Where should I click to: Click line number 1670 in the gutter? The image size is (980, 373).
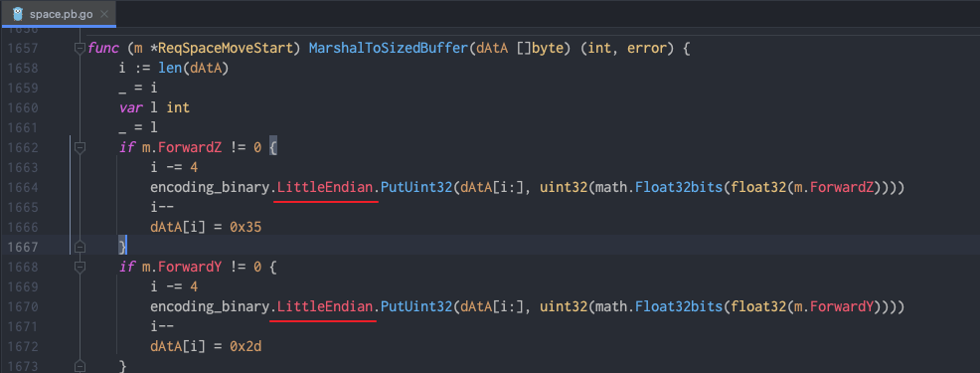coord(23,306)
